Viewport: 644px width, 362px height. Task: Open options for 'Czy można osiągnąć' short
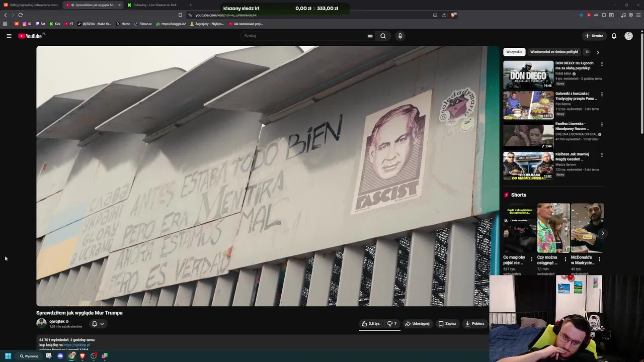pos(565,259)
